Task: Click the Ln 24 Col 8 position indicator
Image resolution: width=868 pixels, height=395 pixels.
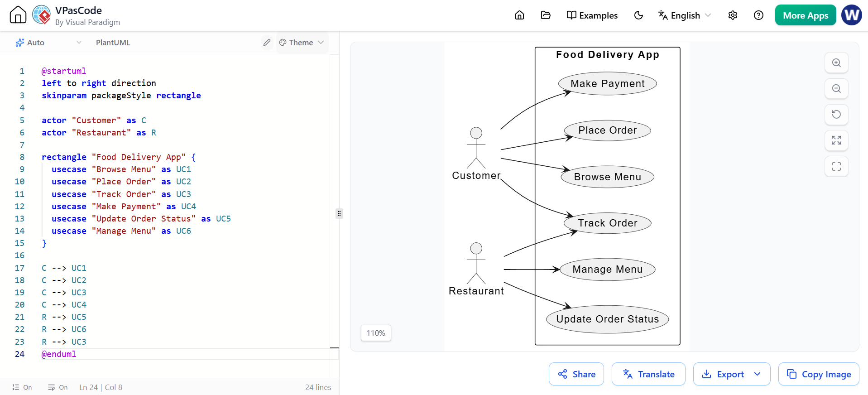Action: coord(101,387)
